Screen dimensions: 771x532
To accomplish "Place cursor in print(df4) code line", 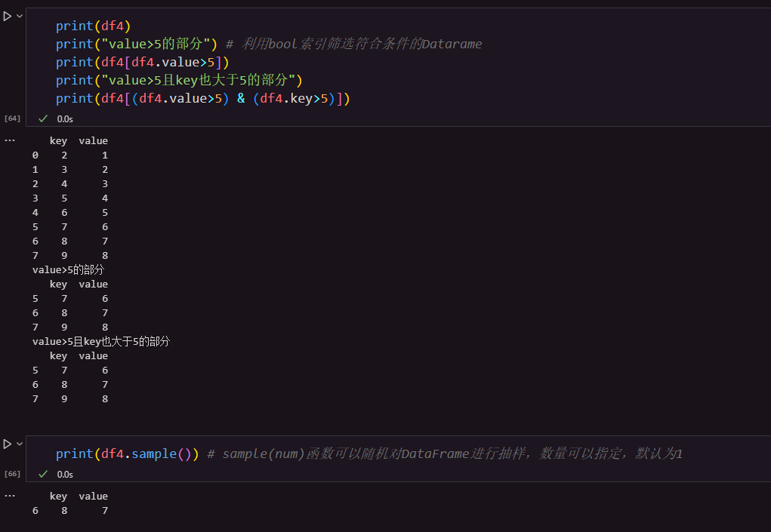I will pos(93,26).
